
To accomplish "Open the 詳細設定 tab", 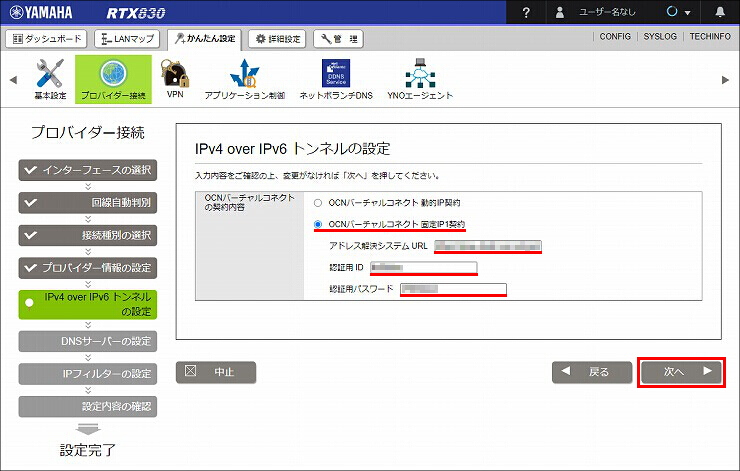I will tap(278, 39).
